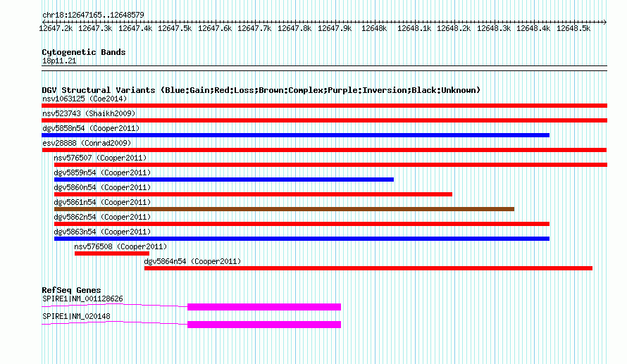Click the magenta exon block of SPIRE1|NM_001128626
627x364 pixels.
coord(264,307)
